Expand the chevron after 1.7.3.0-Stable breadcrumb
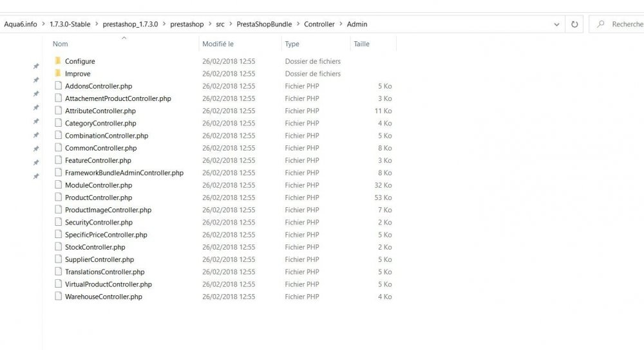Image resolution: width=644 pixels, height=350 pixels. [97, 24]
